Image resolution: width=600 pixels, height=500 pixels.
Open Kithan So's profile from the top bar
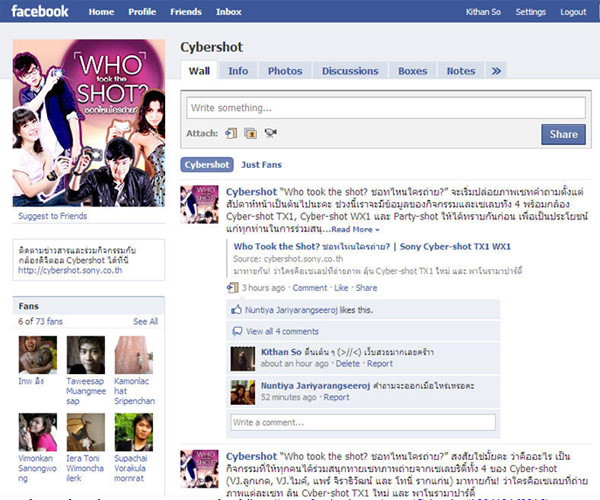point(483,12)
